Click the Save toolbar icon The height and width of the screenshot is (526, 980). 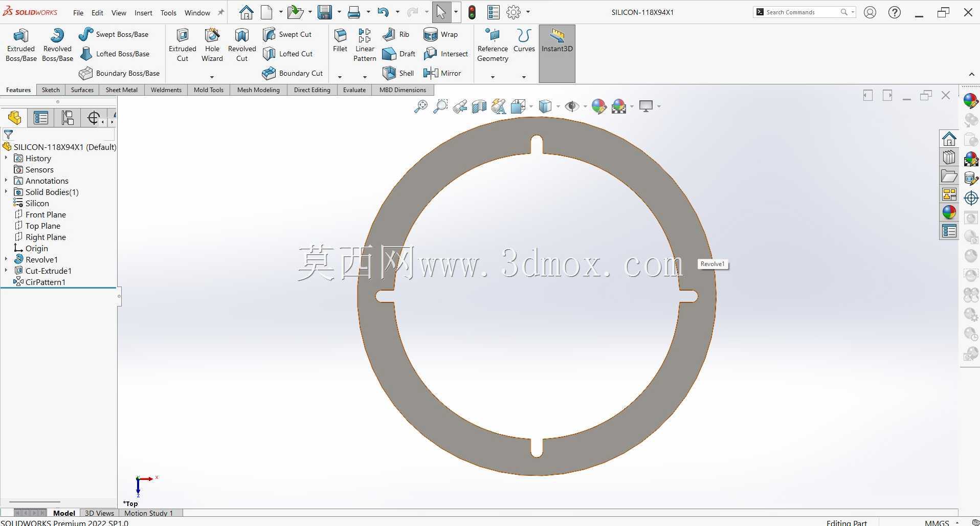(x=325, y=12)
